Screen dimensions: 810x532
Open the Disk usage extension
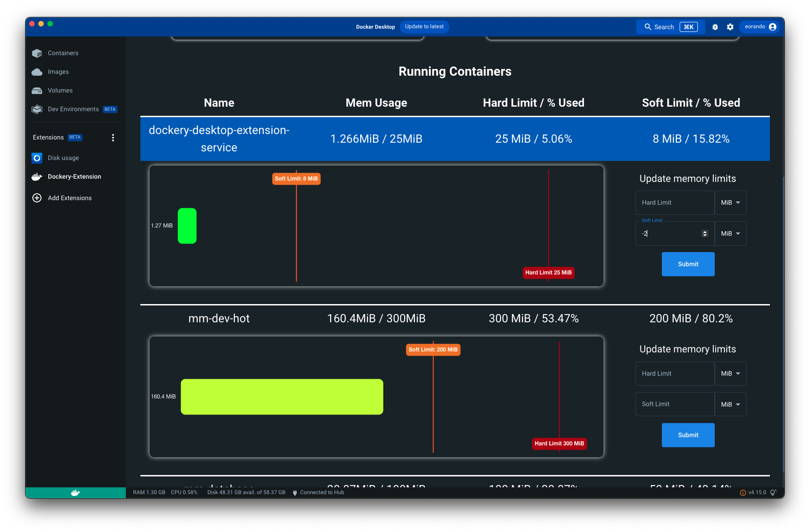point(63,158)
